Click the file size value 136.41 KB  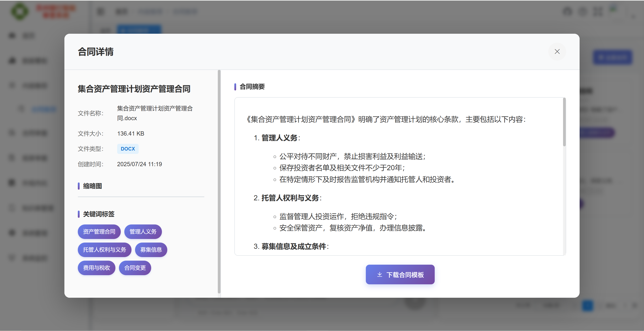pyautogui.click(x=131, y=134)
